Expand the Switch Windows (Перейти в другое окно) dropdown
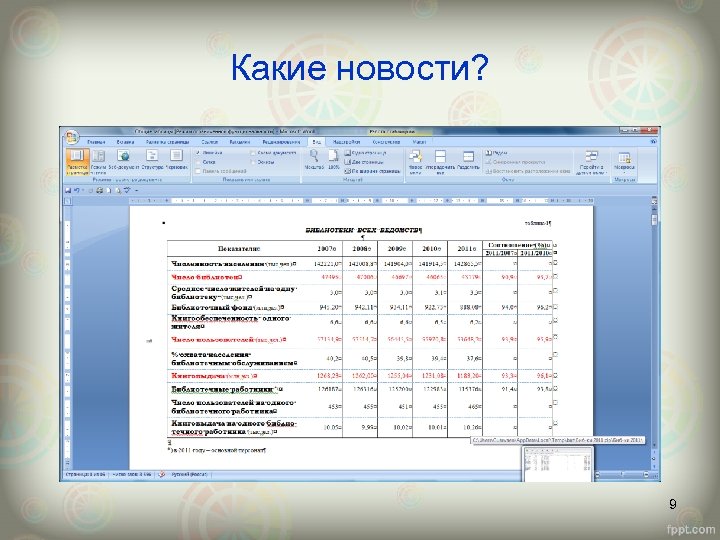 591,162
